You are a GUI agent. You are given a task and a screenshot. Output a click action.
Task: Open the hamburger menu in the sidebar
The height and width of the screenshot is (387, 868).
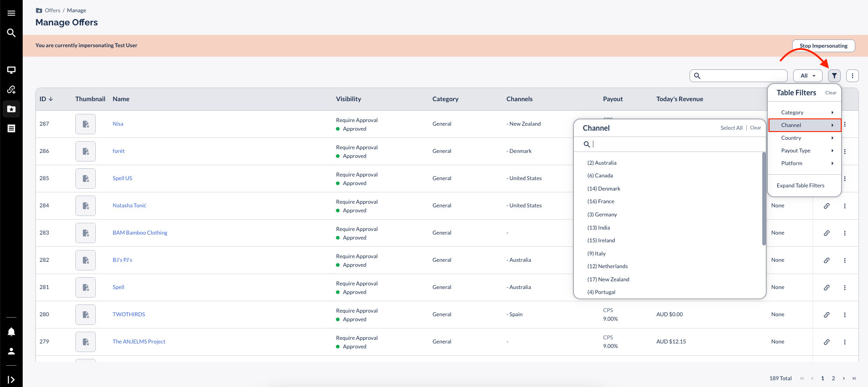[x=11, y=13]
